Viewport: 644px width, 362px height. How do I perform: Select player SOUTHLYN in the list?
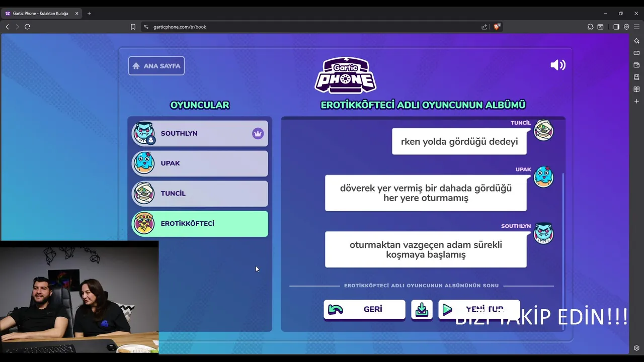200,133
